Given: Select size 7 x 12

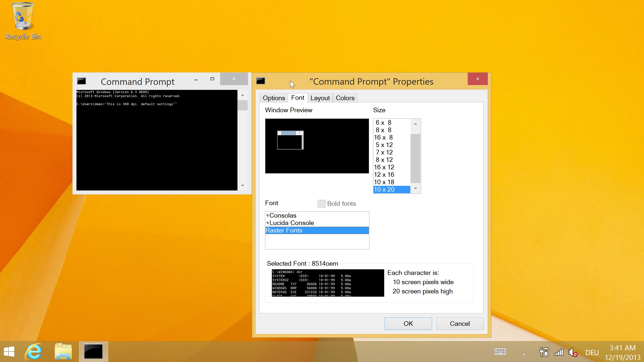Looking at the screenshot, I should pos(392,152).
